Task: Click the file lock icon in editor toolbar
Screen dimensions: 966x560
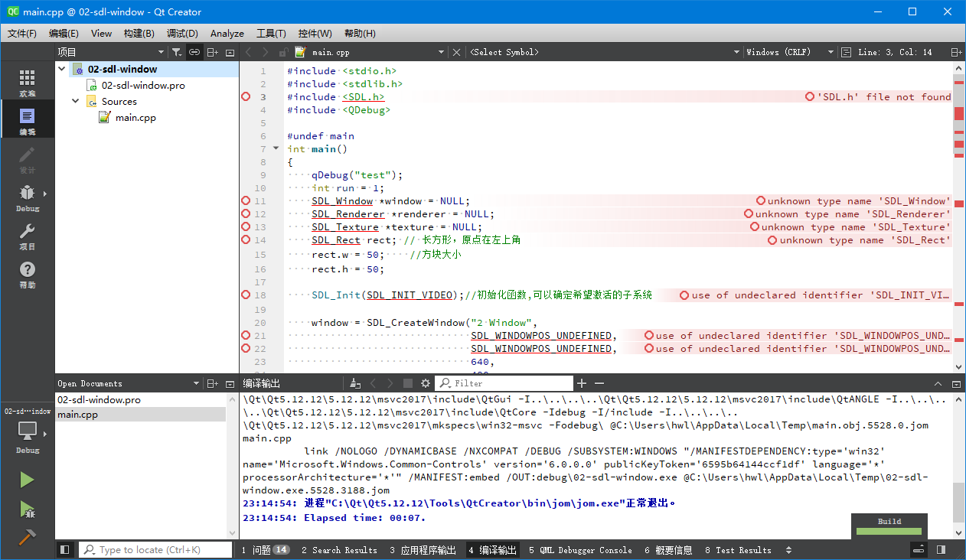Action: click(x=283, y=52)
